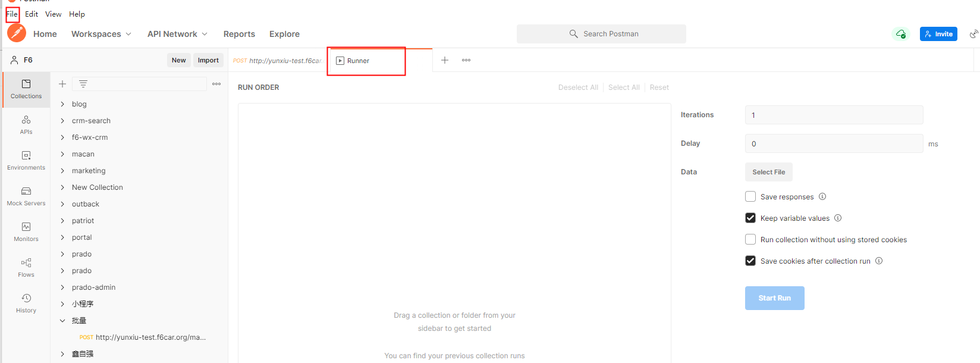980x363 pixels.
Task: Click Select File for data
Action: 768,172
